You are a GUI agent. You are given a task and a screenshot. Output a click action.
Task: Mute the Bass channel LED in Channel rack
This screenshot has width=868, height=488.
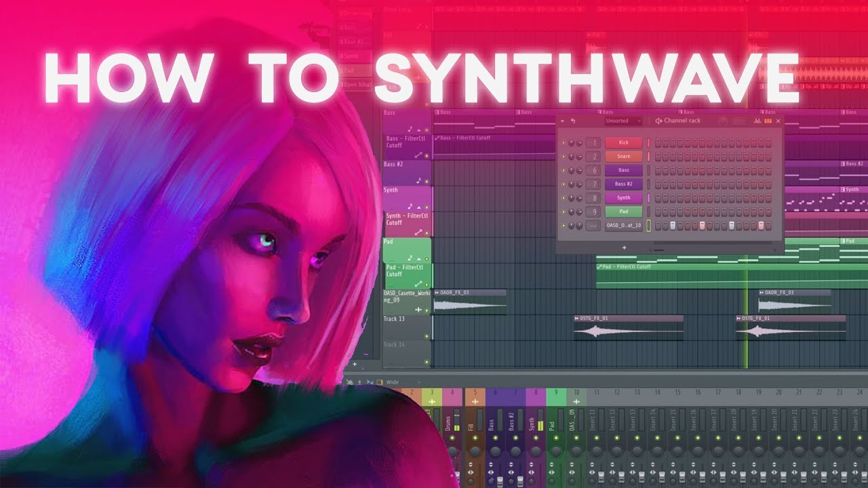[x=564, y=170]
